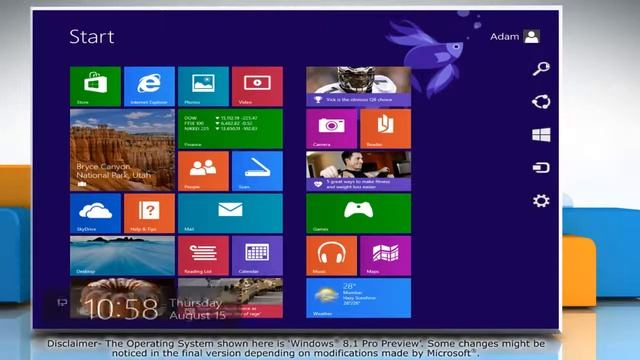The image size is (640, 360).
Task: Click the Adam user account picture
Action: [x=531, y=36]
